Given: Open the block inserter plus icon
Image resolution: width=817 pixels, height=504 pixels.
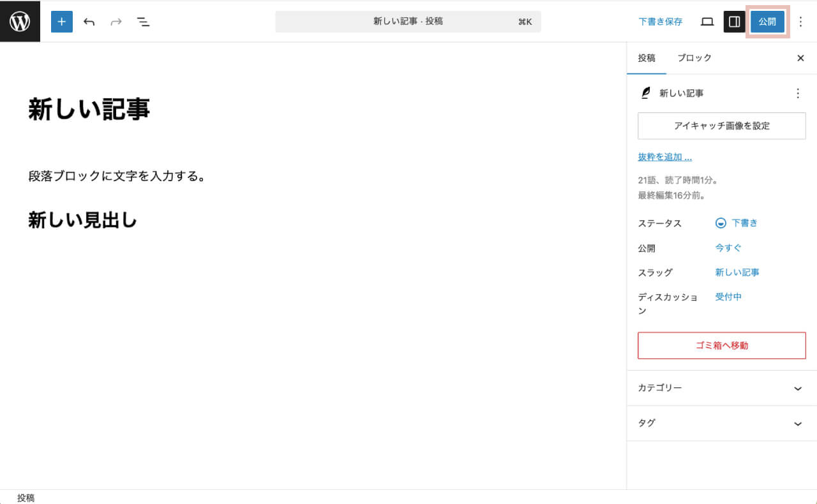Looking at the screenshot, I should 61,21.
